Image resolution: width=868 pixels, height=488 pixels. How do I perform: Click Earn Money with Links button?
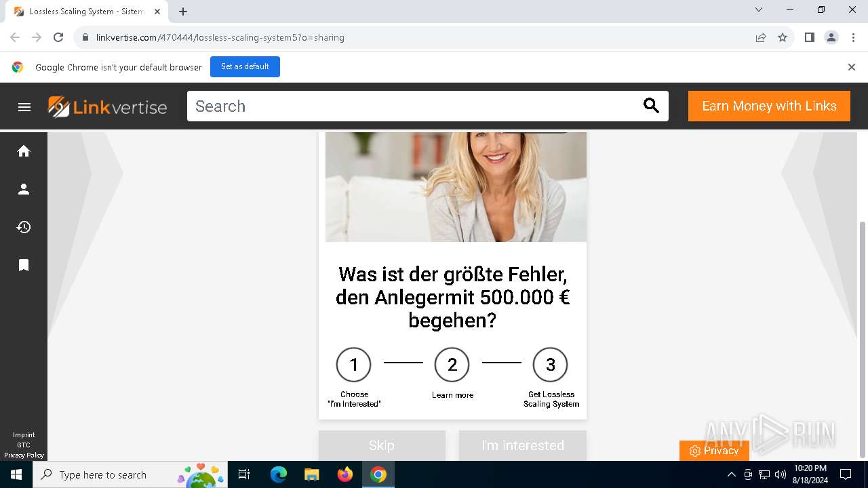coord(769,106)
